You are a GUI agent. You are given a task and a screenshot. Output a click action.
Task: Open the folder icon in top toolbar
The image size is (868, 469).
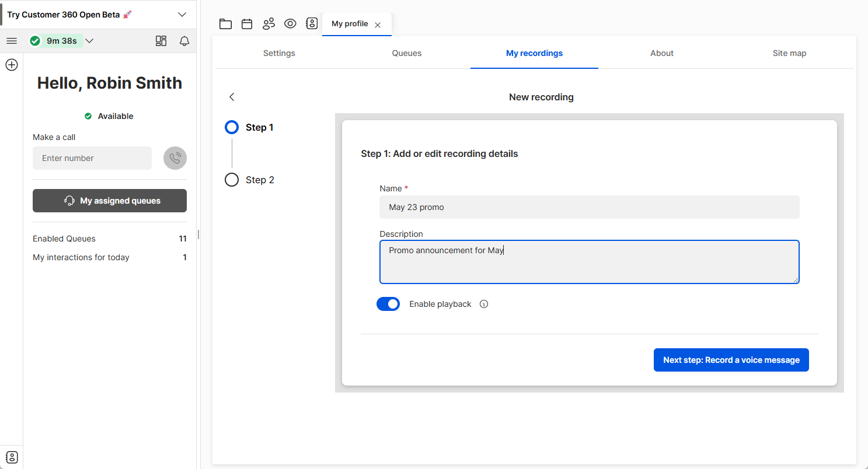pos(225,24)
